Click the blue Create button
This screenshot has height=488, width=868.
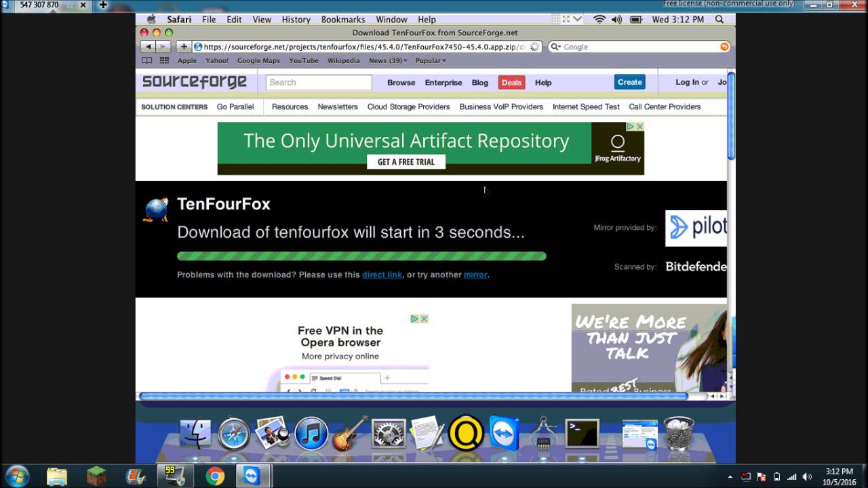pos(629,82)
